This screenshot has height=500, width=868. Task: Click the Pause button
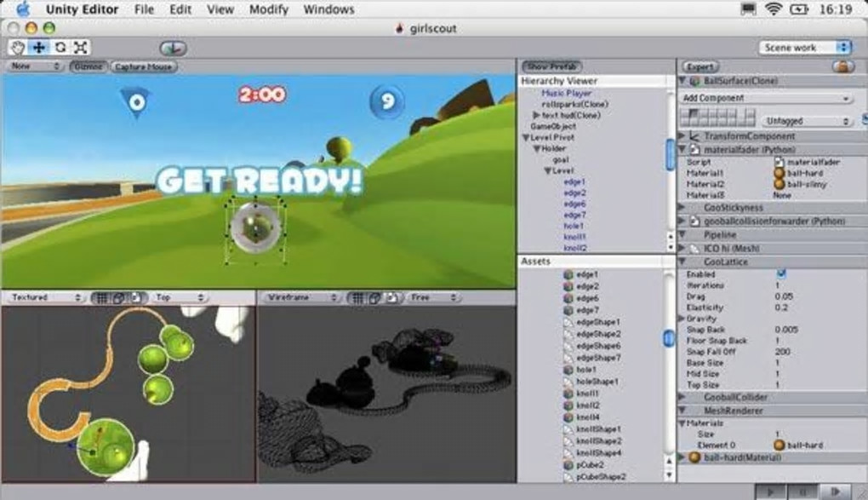tap(802, 491)
